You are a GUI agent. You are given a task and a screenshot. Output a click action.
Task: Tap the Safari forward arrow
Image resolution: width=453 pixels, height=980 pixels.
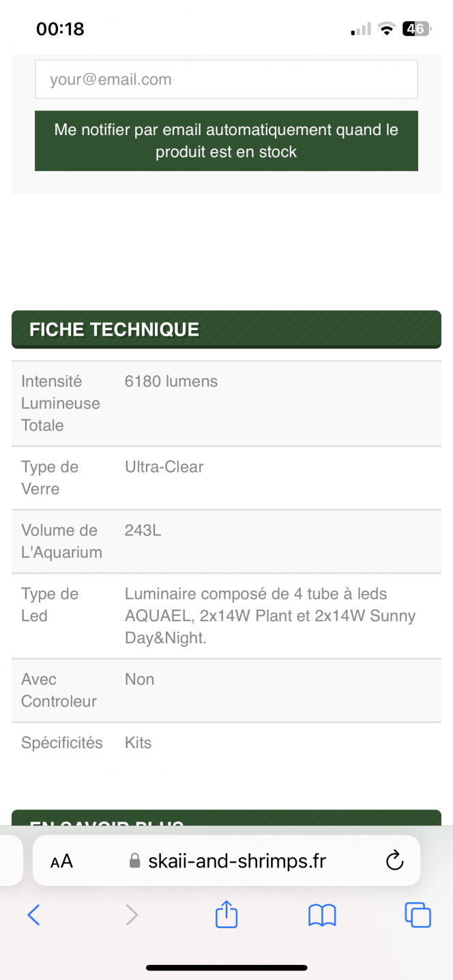point(132,915)
